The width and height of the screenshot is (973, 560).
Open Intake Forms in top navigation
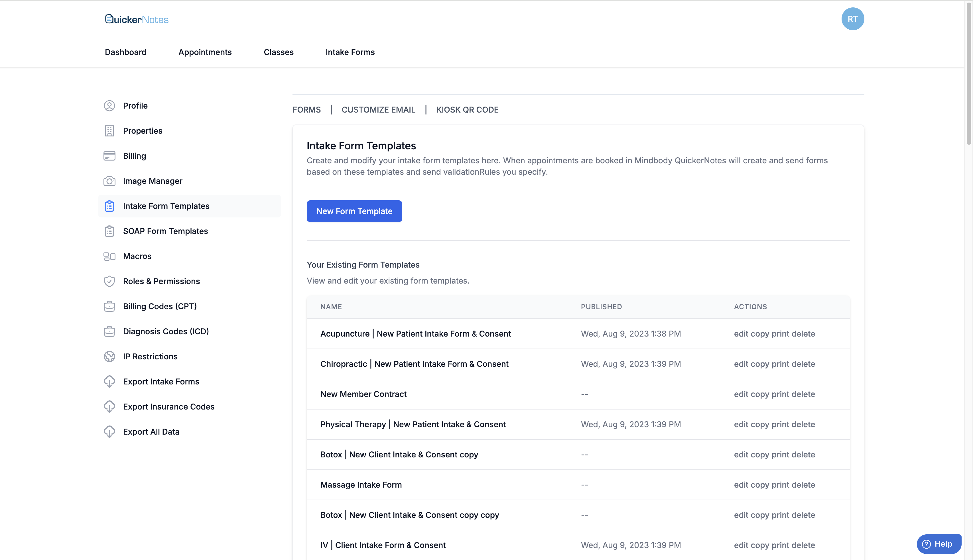[350, 52]
